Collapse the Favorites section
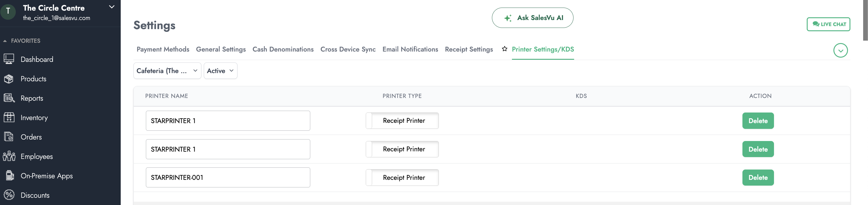 [x=5, y=41]
